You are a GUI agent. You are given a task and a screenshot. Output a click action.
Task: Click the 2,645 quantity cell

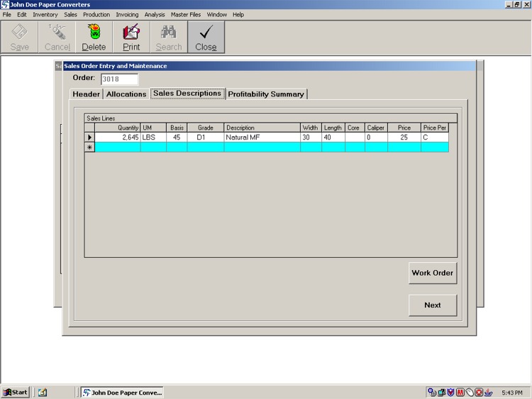click(x=118, y=137)
